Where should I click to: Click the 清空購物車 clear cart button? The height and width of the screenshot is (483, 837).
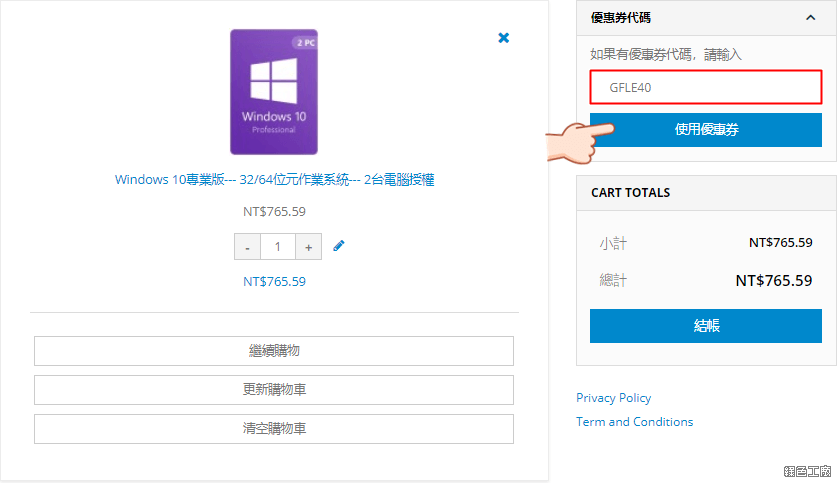point(274,429)
